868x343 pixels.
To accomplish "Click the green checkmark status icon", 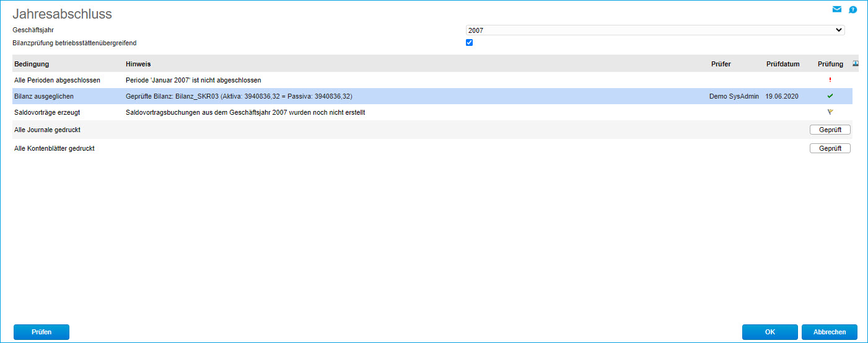I will (830, 96).
